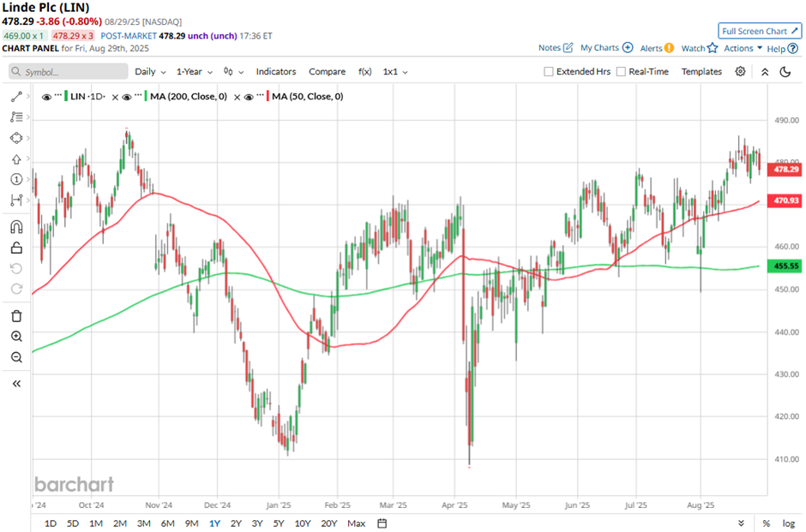806x532 pixels.
Task: Open the chart type dropdown
Action: pyautogui.click(x=233, y=71)
